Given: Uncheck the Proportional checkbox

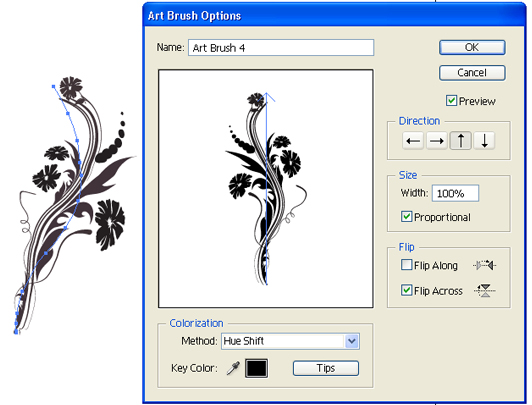Looking at the screenshot, I should pyautogui.click(x=406, y=217).
